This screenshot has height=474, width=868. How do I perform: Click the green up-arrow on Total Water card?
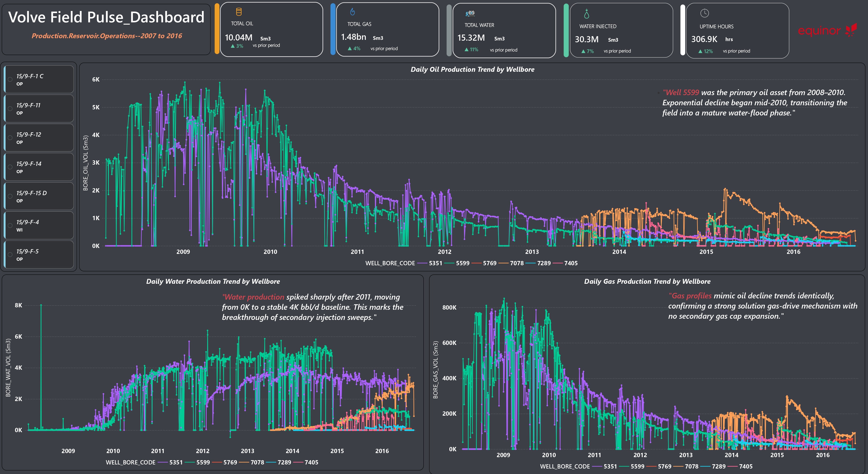(466, 50)
